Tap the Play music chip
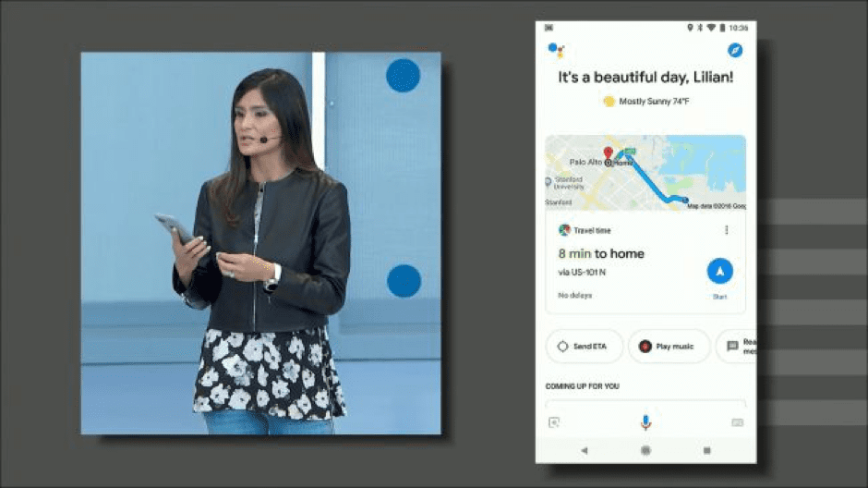Screen dimensions: 868x488 coord(669,347)
